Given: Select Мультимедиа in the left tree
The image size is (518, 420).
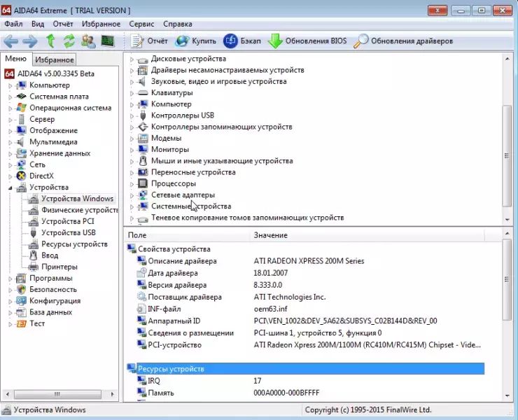Looking at the screenshot, I should tap(53, 142).
